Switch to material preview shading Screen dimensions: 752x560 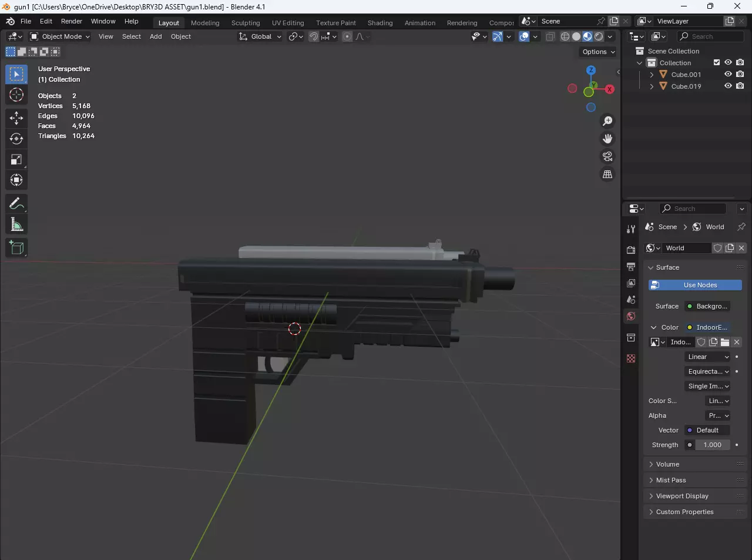pyautogui.click(x=587, y=36)
